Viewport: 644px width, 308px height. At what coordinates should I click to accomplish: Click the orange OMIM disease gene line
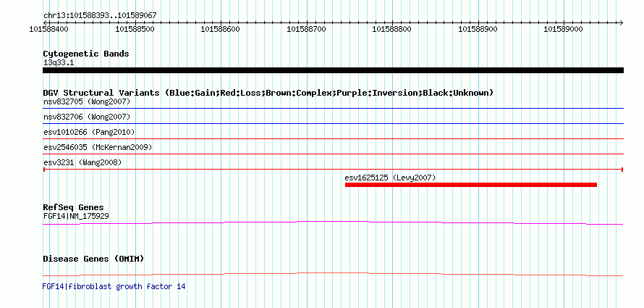pyautogui.click(x=333, y=274)
